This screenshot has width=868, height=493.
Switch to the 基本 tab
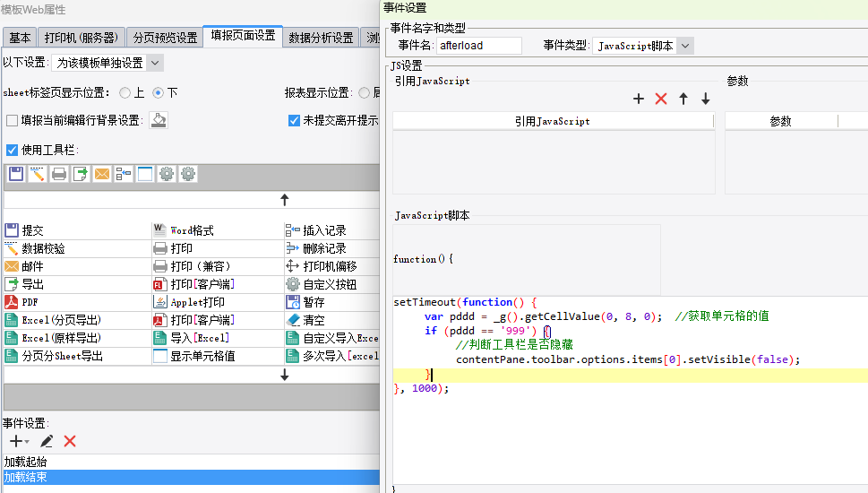click(20, 37)
